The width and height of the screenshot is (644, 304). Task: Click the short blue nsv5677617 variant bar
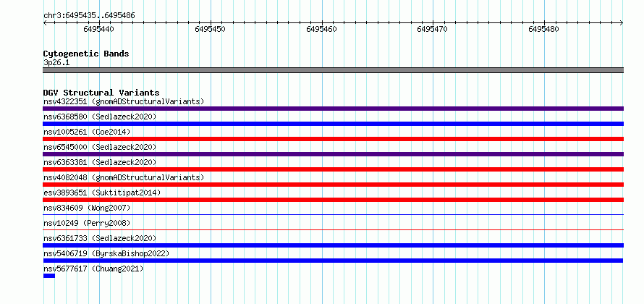[x=49, y=276]
